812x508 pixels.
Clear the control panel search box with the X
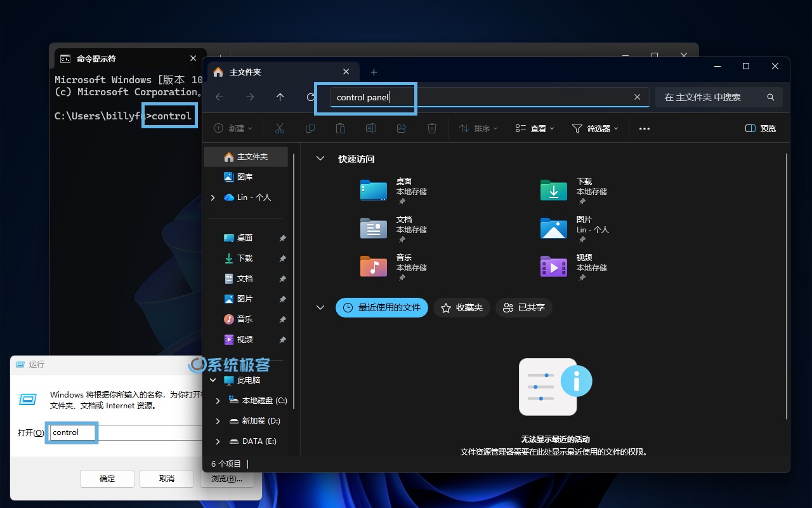pyautogui.click(x=637, y=97)
